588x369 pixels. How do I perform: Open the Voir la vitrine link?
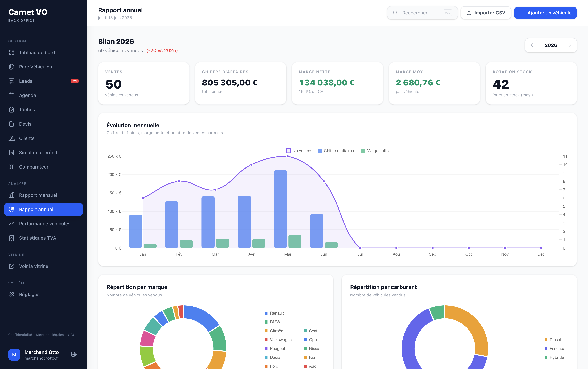pyautogui.click(x=43, y=266)
